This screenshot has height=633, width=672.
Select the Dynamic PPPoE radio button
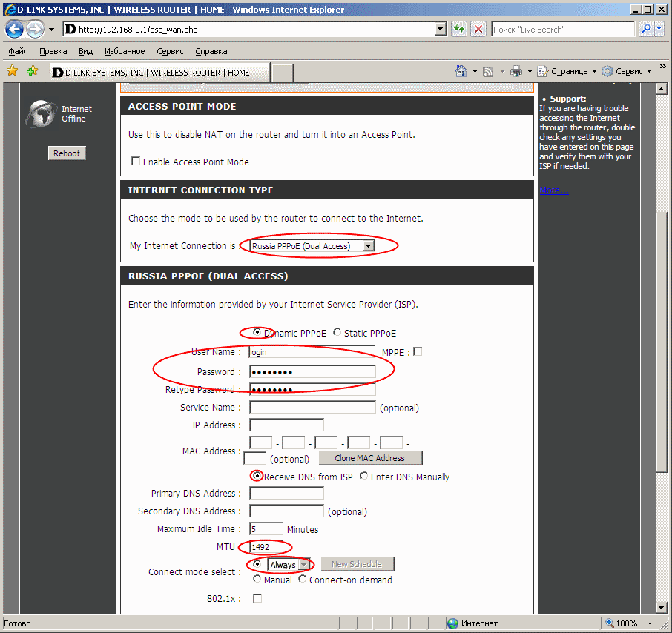point(257,332)
